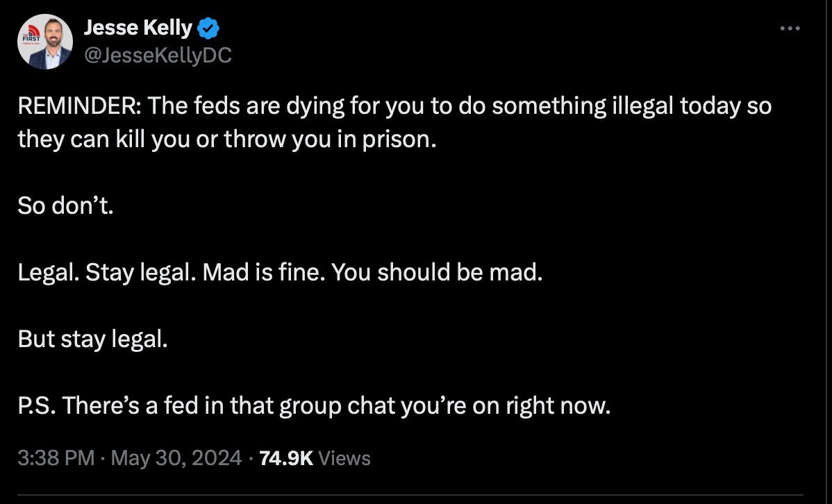832x504 pixels.
Task: Click the May 30, 2024 date
Action: pos(176,458)
